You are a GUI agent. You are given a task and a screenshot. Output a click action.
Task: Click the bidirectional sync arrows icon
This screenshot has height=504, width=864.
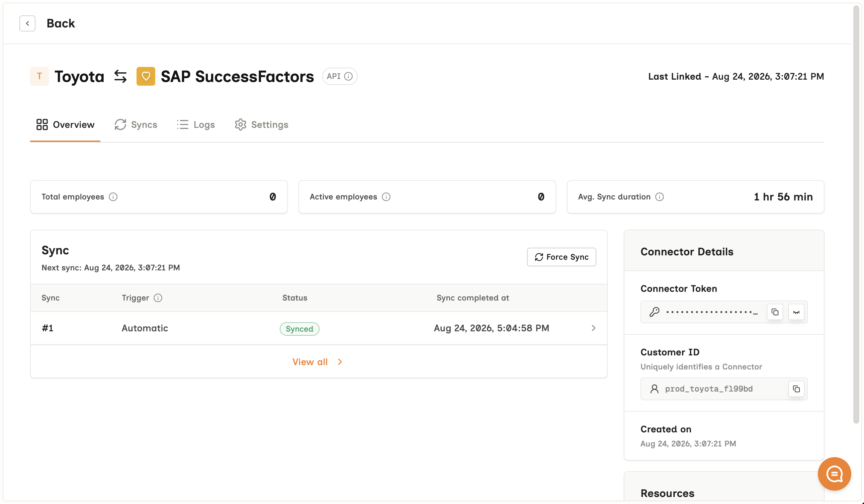(x=120, y=76)
